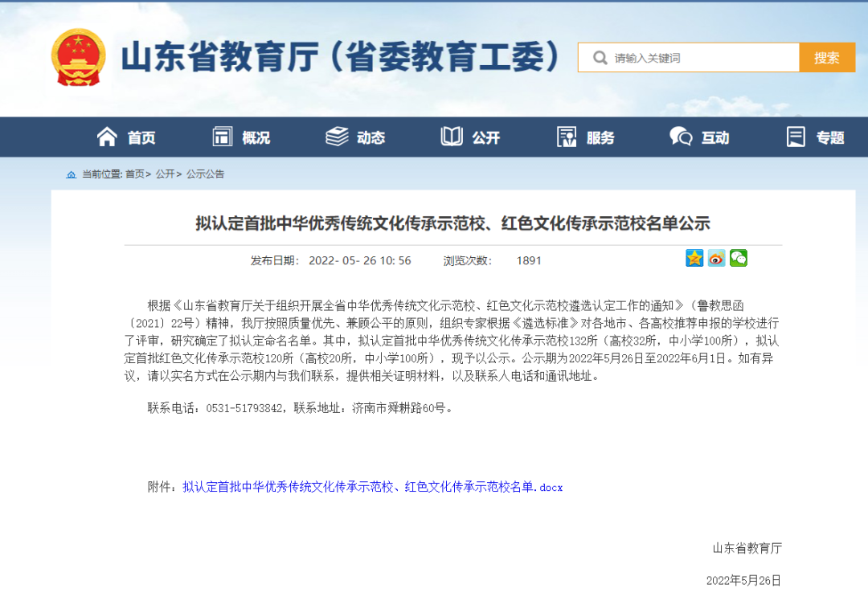Click the stacked books icon beside 动态
Viewport: 868px width, 613px height.
click(337, 137)
